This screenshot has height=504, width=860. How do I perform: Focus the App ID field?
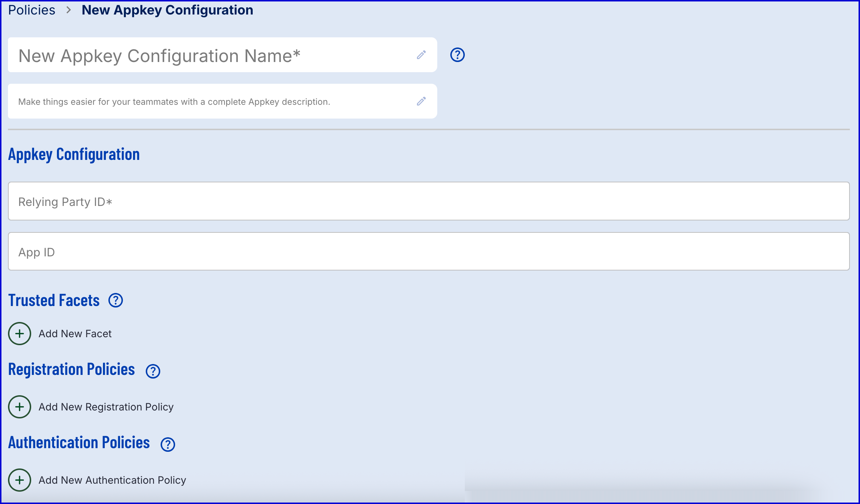(x=429, y=252)
